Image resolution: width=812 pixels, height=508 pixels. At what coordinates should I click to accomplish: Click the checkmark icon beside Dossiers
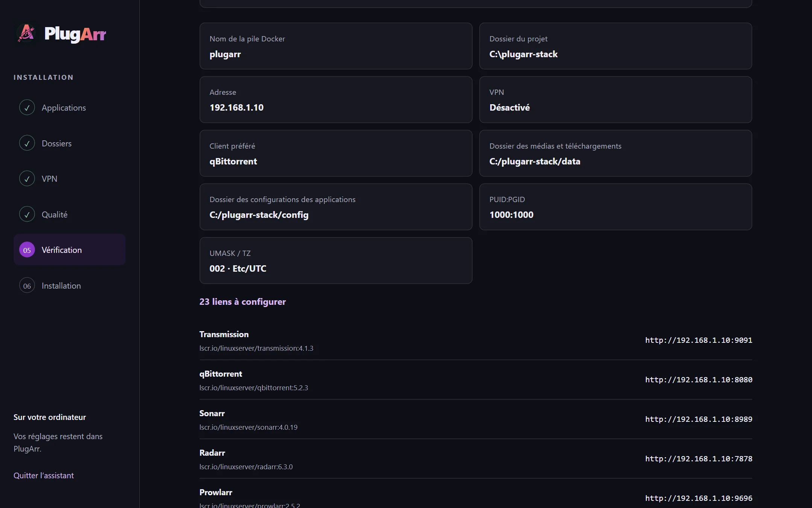click(x=27, y=143)
